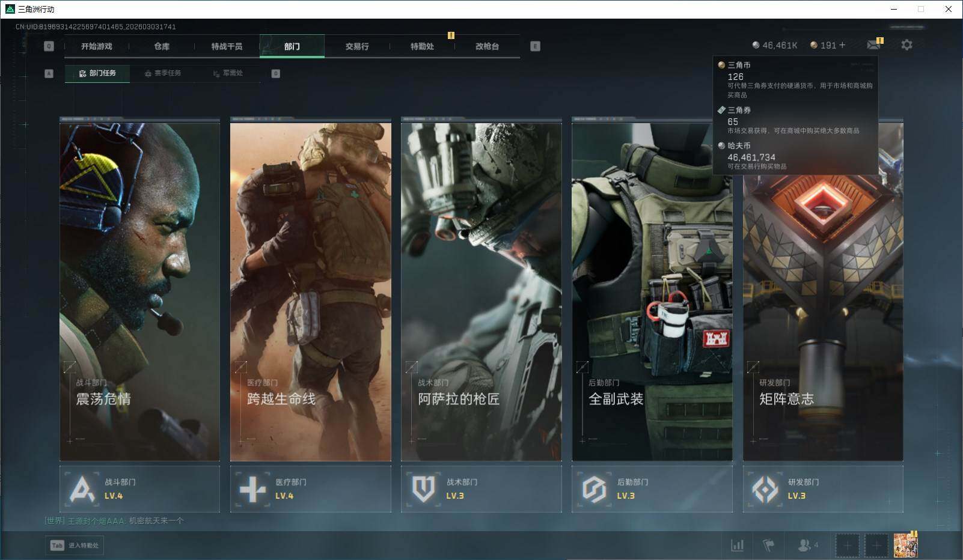The image size is (963, 560).
Task: Click the 医疗部门 cross emblem icon
Action: tap(252, 489)
